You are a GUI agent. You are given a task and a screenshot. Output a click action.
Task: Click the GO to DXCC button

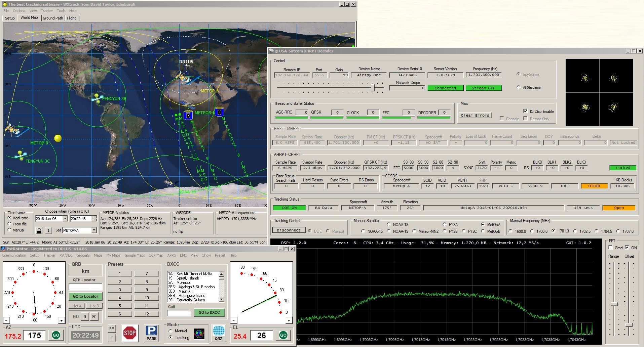209,312
